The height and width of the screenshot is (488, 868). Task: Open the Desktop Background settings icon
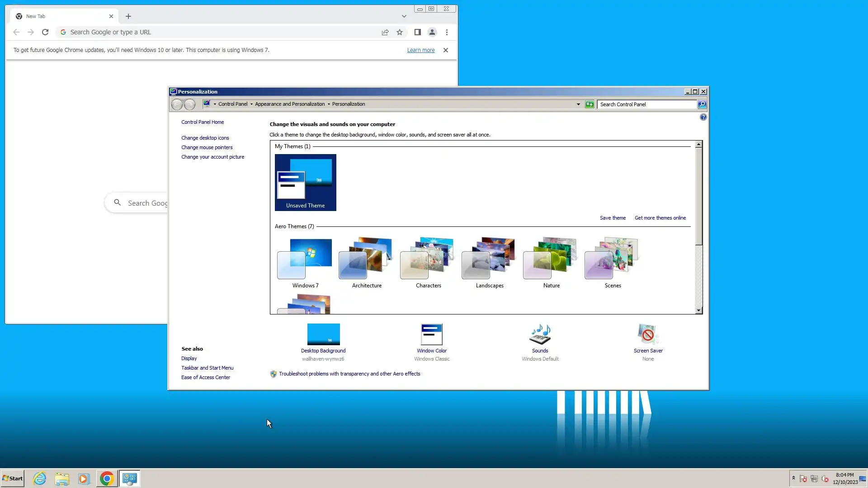coord(323,334)
